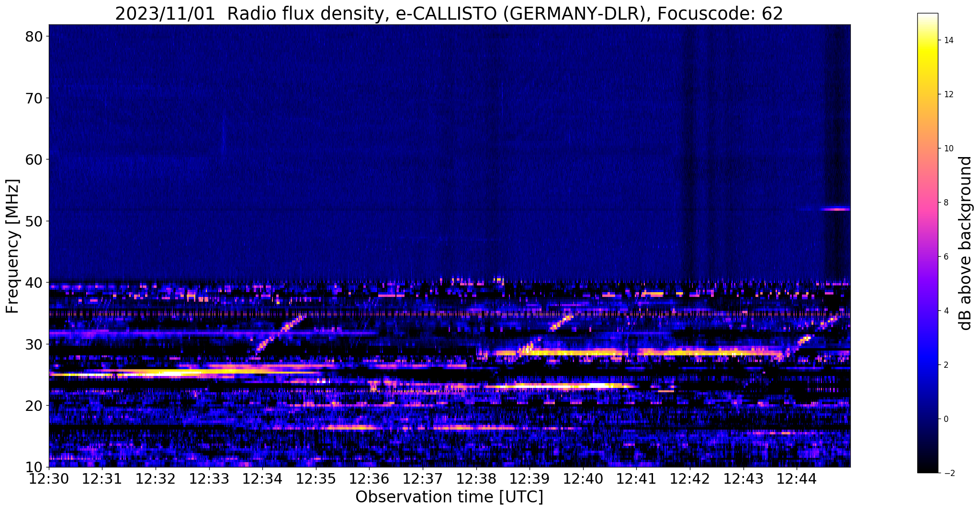
Task: Click the 12:38 time tick label
Action: click(476, 478)
